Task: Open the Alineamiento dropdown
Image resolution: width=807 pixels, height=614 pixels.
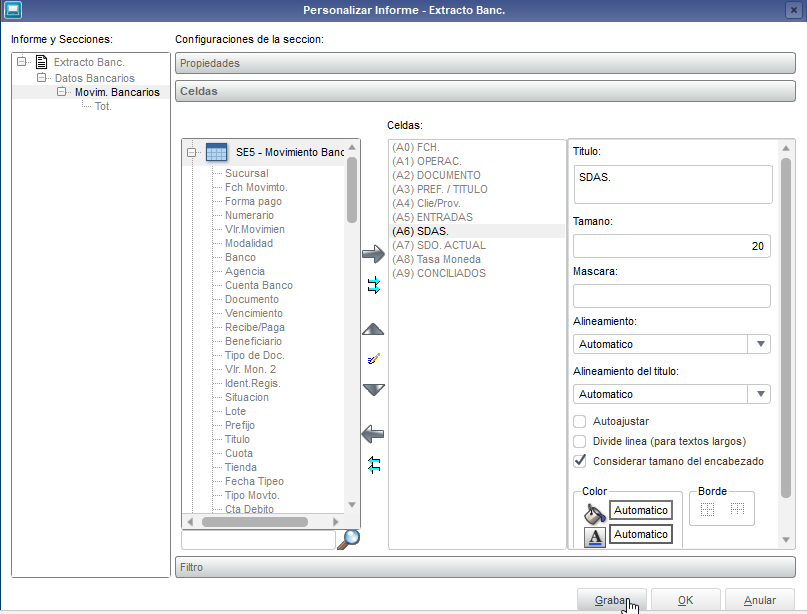Action: click(x=760, y=344)
